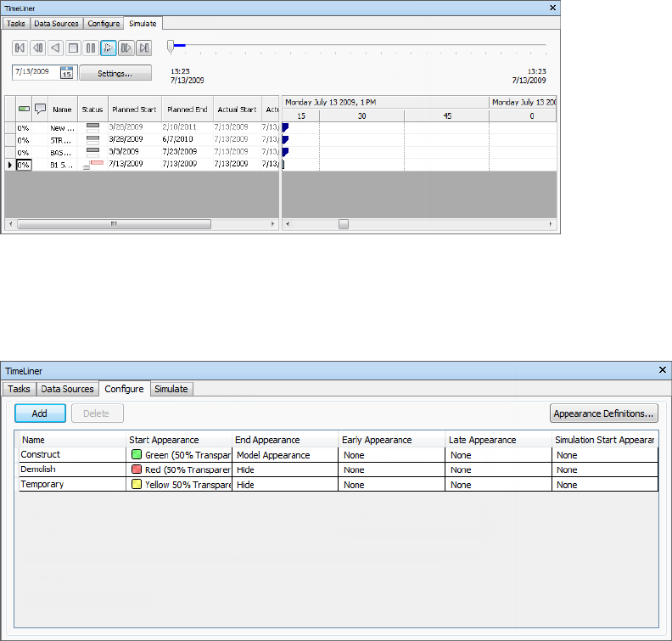The image size is (672, 641).
Task: Switch to Data Sources tab in lower panel
Action: (68, 389)
